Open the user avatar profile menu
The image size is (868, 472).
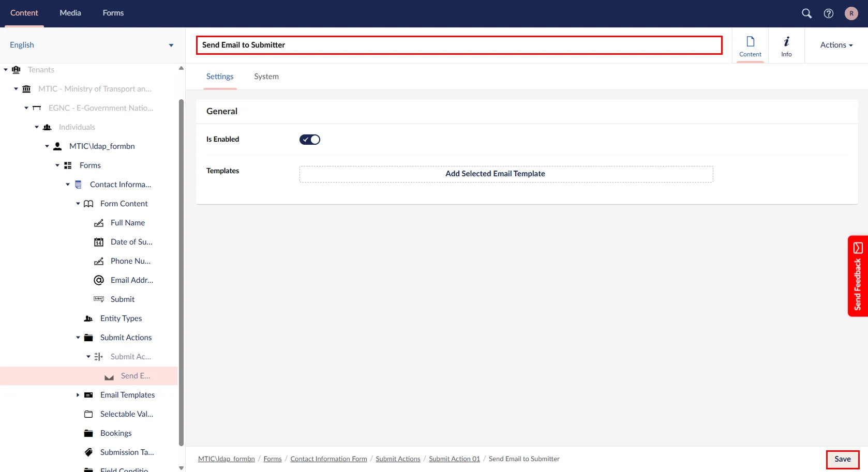point(851,13)
